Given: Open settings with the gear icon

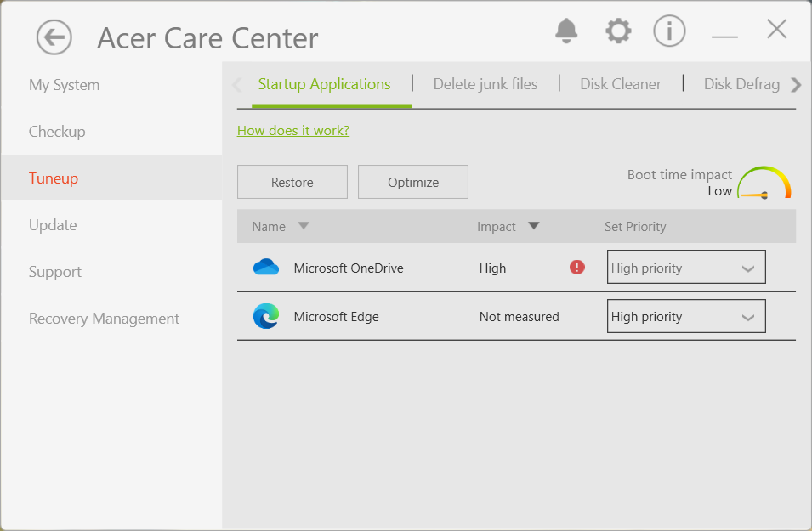Looking at the screenshot, I should pyautogui.click(x=618, y=31).
